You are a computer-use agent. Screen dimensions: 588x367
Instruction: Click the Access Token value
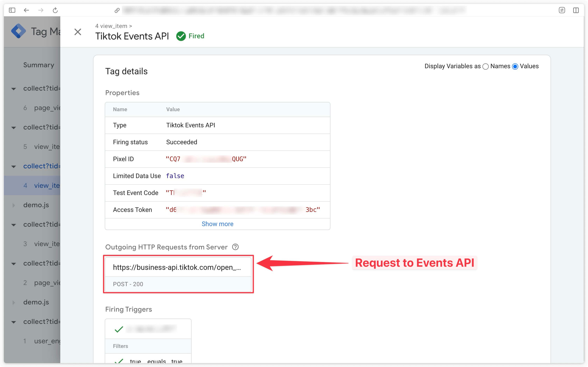click(243, 210)
